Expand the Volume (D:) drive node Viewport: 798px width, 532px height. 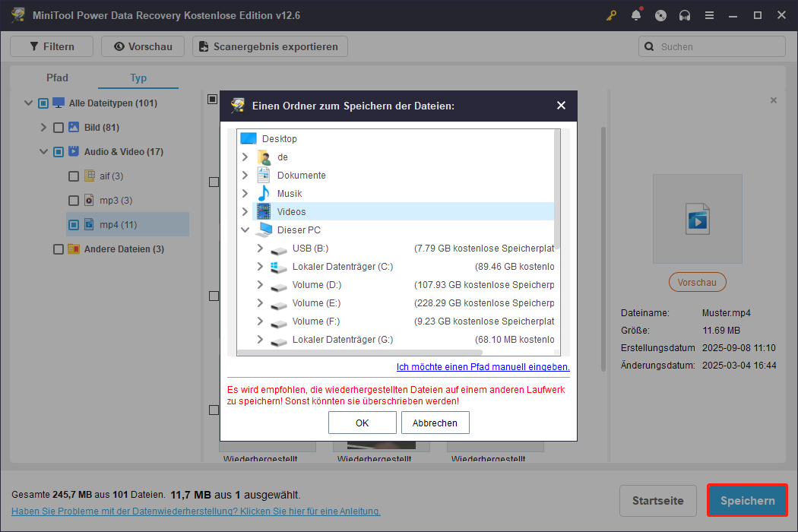click(260, 285)
